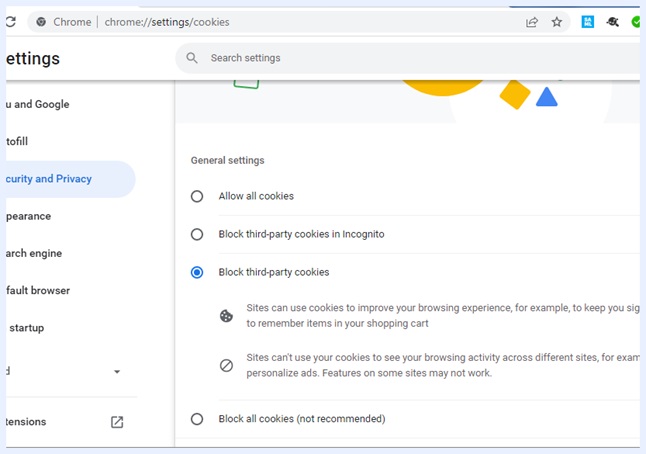Select the Block third-party cookies radio button
Image resolution: width=646 pixels, height=454 pixels.
197,272
